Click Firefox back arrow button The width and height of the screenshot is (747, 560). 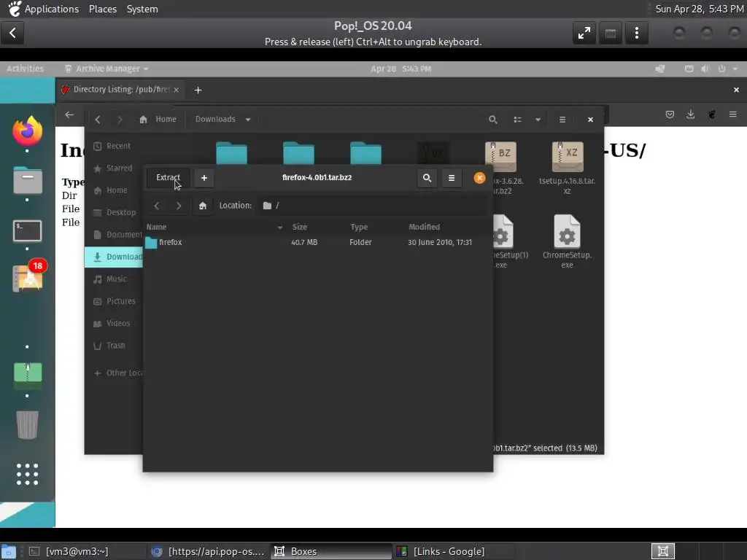click(x=69, y=114)
